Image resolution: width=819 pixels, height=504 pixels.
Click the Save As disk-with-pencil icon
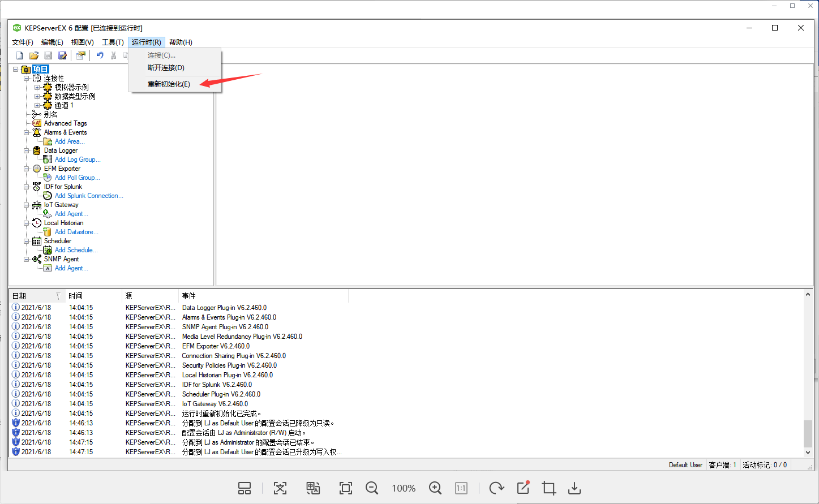coord(63,55)
